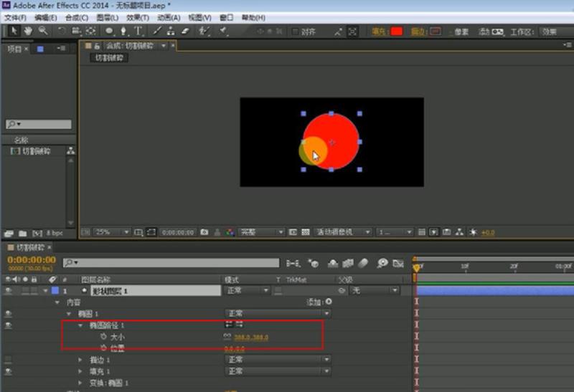Toggle visibility eye of 椭圆 1

8,314
